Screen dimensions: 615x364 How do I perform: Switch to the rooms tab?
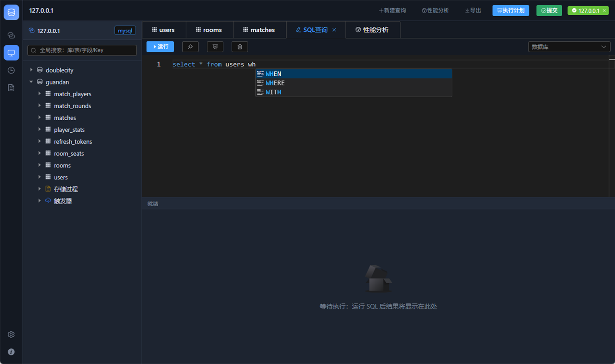tap(209, 30)
